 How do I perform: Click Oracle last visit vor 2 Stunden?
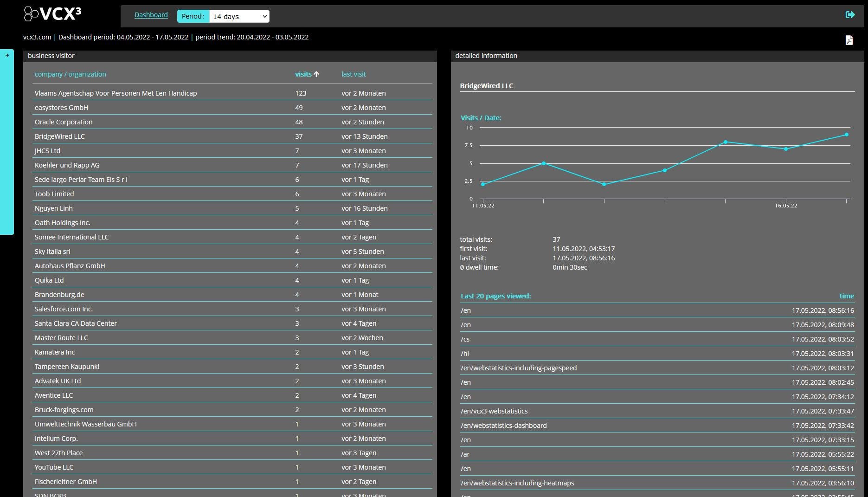(x=363, y=122)
